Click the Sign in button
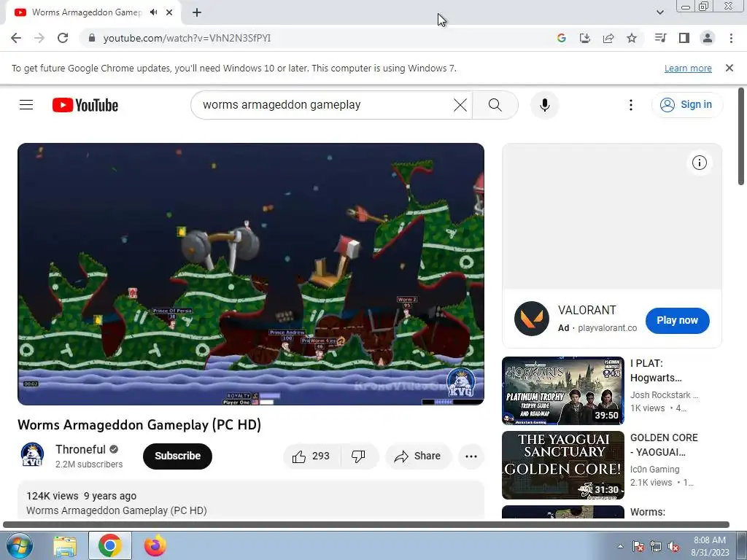 686,105
